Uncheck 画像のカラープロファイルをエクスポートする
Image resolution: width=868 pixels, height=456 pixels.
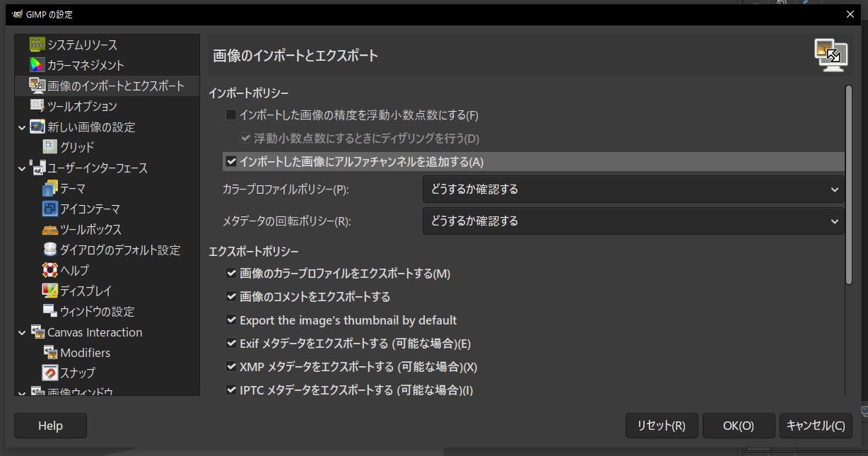coord(231,274)
